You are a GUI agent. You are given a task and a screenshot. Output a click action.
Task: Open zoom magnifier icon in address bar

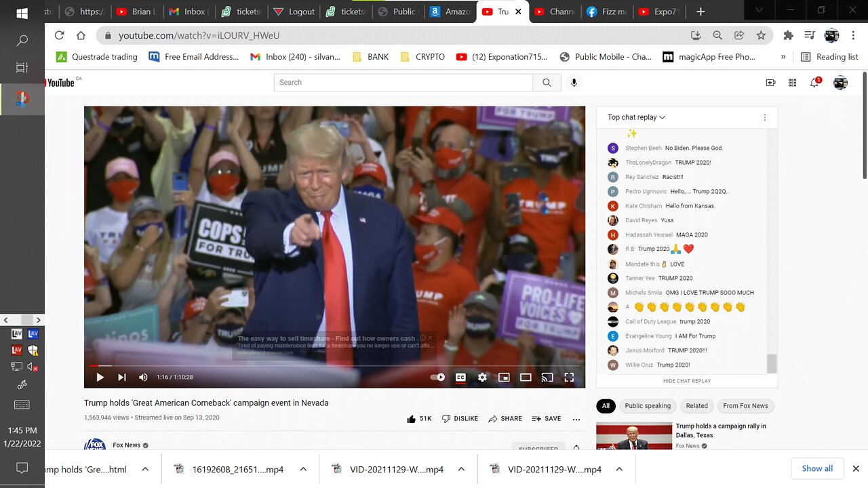(x=717, y=35)
